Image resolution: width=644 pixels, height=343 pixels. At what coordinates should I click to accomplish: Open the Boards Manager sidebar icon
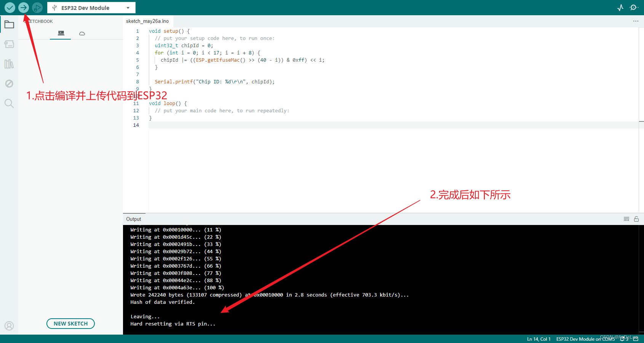click(x=9, y=44)
